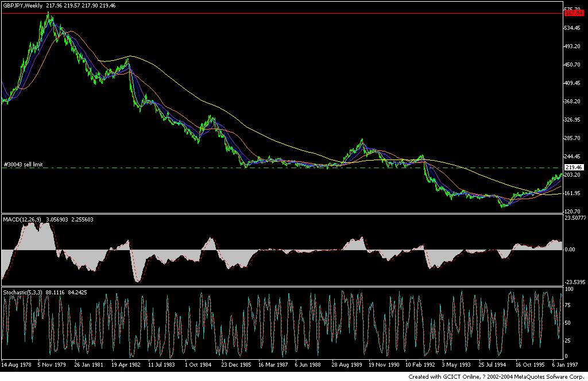Click the 368.20 price axis value

point(574,102)
